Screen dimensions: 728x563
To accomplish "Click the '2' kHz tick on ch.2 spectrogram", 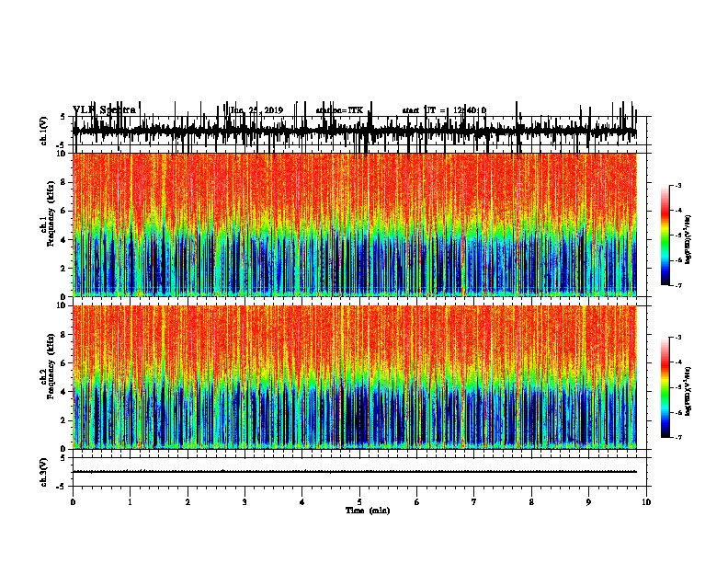I will pos(63,420).
